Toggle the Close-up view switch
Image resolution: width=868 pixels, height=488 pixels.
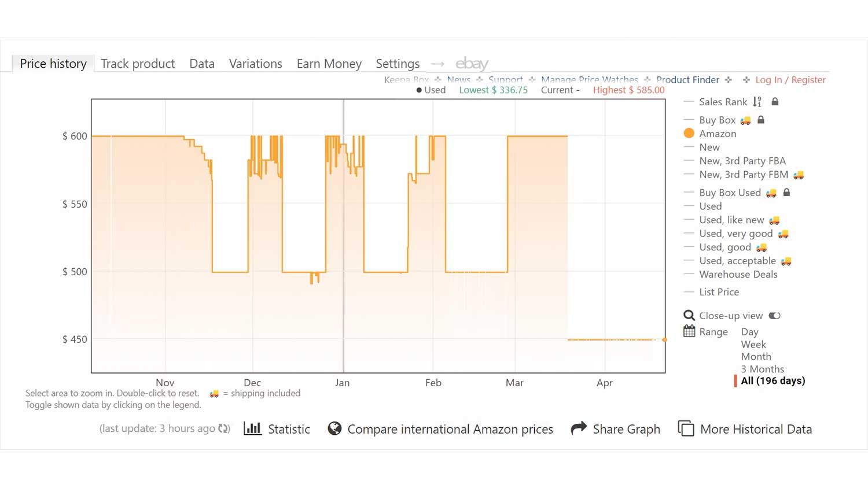pyautogui.click(x=774, y=316)
